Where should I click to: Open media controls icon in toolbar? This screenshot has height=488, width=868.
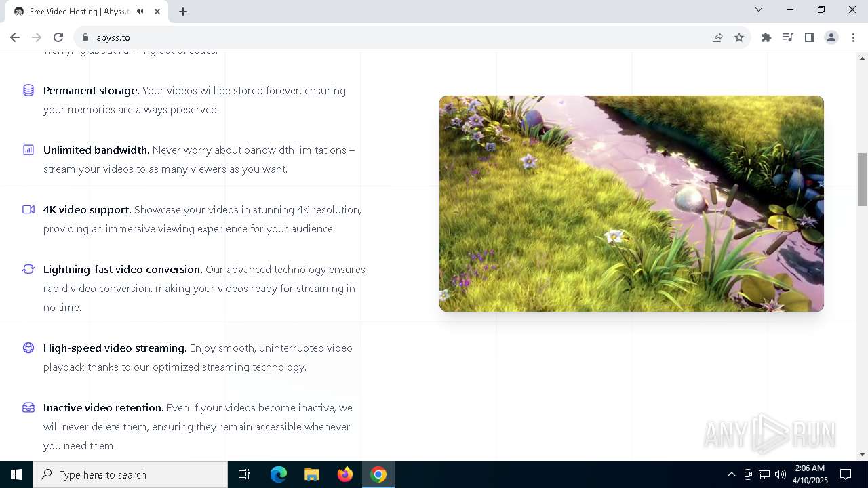(x=788, y=37)
